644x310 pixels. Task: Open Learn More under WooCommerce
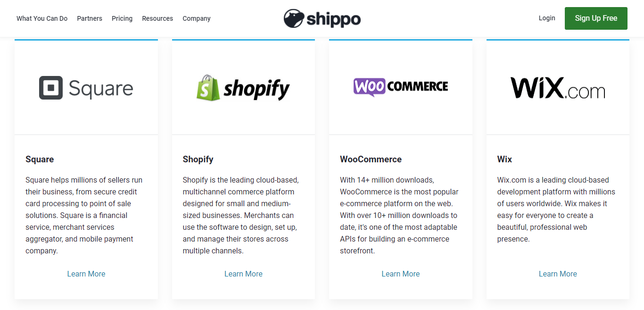coord(401,274)
